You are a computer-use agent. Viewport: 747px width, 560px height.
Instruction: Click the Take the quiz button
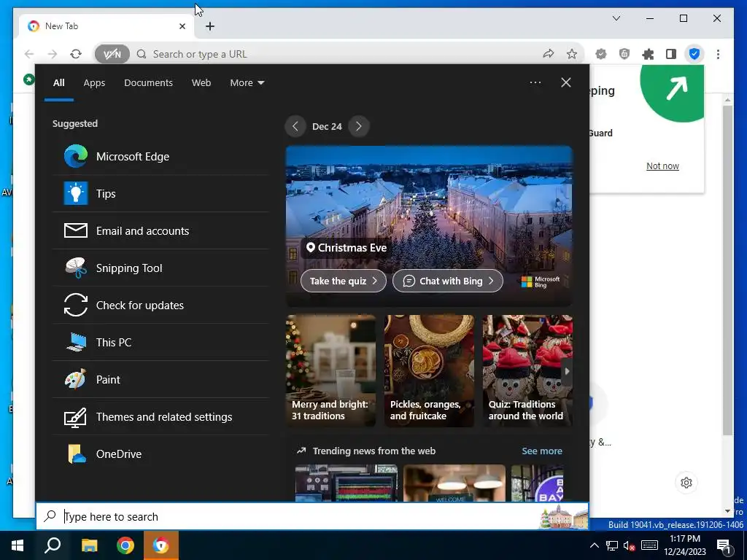343,281
